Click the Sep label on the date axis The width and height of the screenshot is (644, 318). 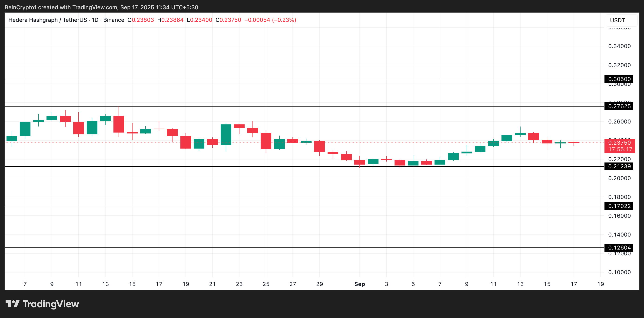[x=359, y=284]
